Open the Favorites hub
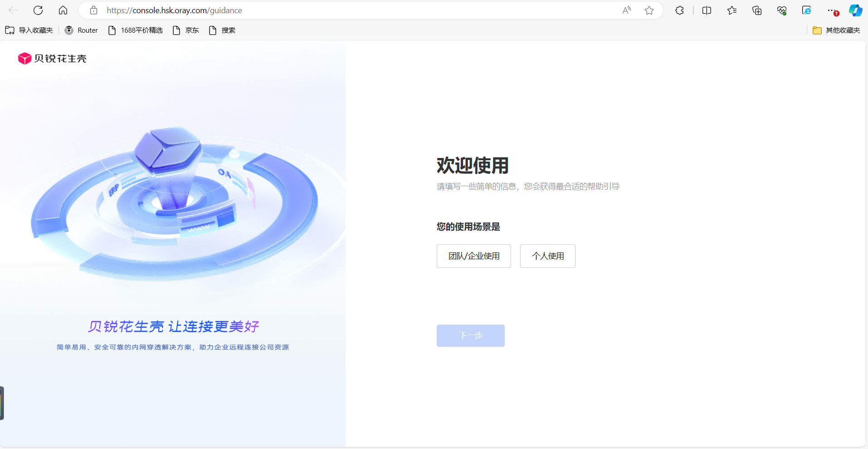Screen dimensions: 868x449 click(x=731, y=10)
